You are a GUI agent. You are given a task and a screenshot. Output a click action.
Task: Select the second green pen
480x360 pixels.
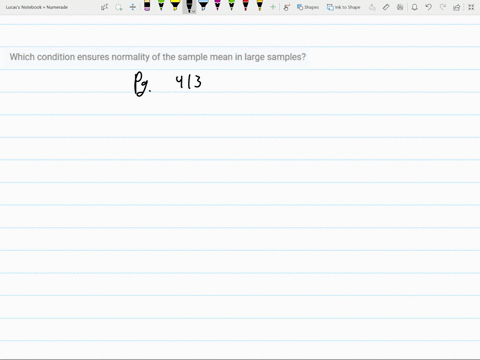click(231, 6)
